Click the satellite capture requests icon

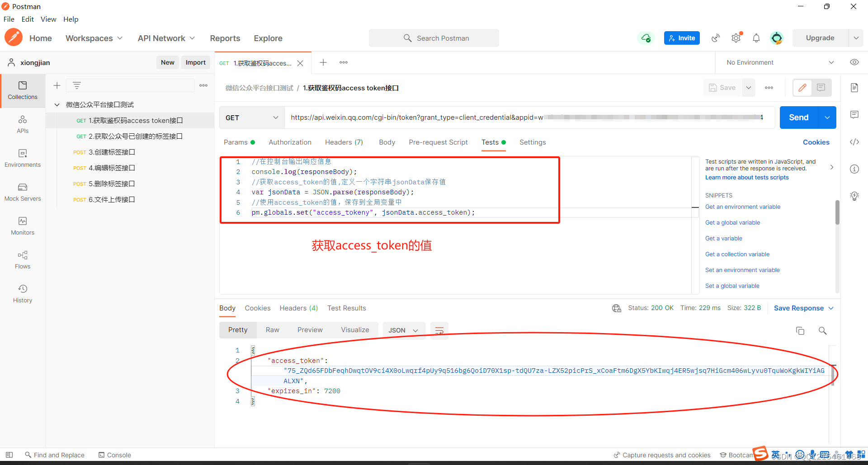(x=715, y=38)
